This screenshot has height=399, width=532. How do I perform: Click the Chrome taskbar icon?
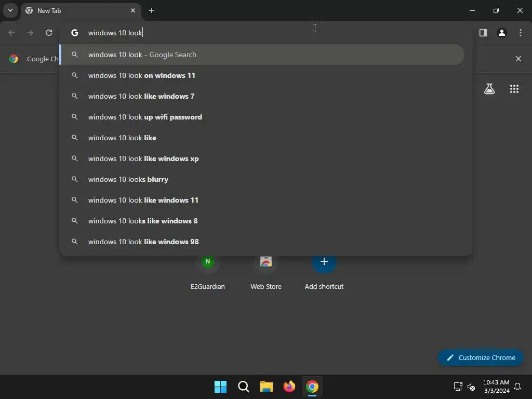(312, 387)
